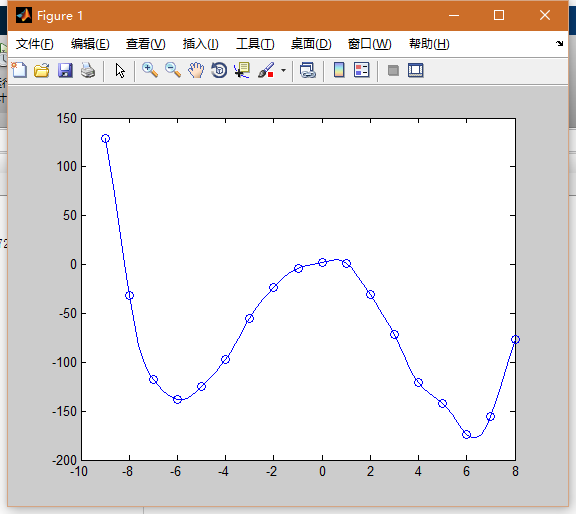The height and width of the screenshot is (514, 576).
Task: Activate the Zoom In magnifier tool
Action: click(x=150, y=70)
